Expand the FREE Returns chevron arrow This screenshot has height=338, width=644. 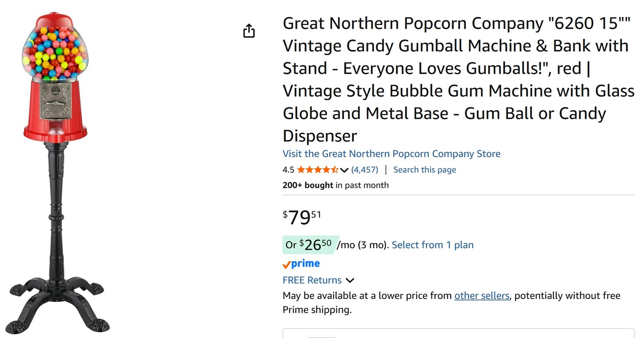(350, 280)
